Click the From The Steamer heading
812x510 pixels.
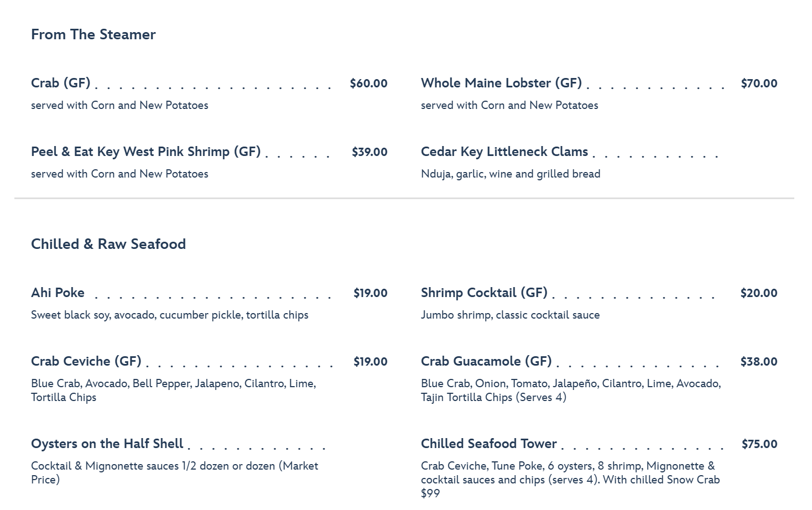pos(93,34)
